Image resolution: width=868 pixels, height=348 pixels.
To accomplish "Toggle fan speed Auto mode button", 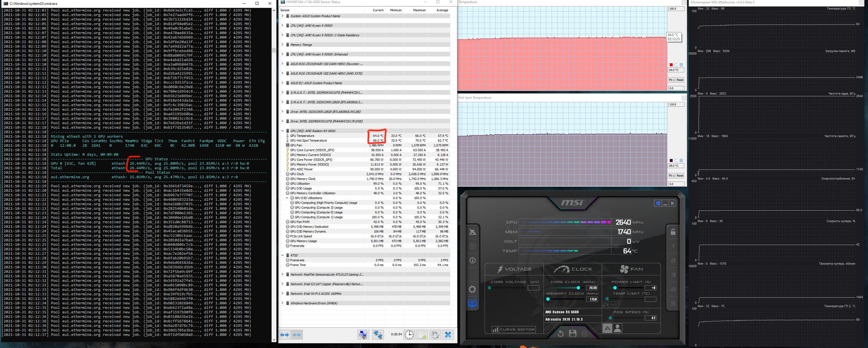I will (607, 328).
